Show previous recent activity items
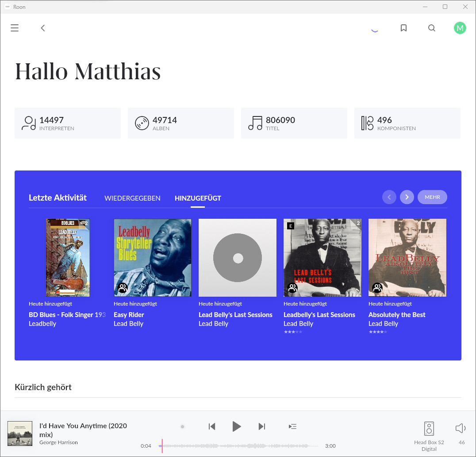Viewport: 476px width, 457px height. tap(389, 197)
